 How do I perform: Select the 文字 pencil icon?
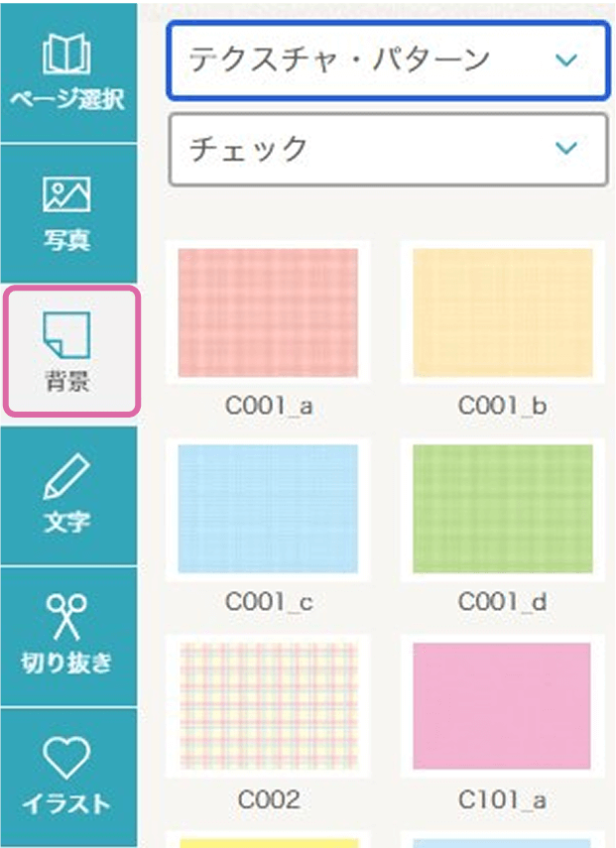tap(67, 476)
